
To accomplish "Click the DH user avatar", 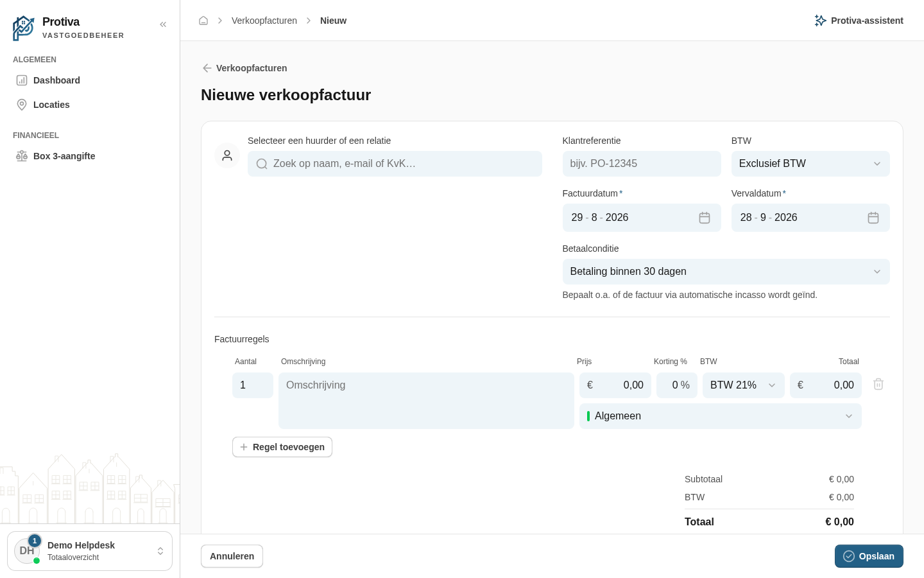I will pyautogui.click(x=27, y=551).
